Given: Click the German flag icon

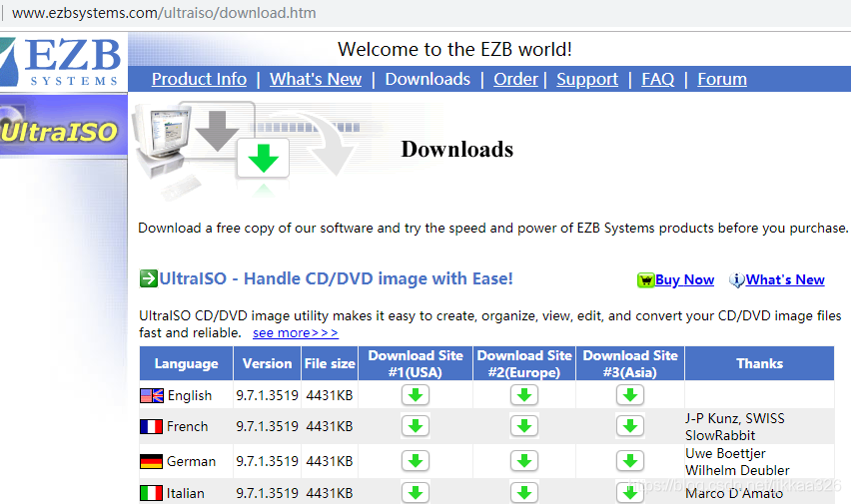Looking at the screenshot, I should [x=151, y=461].
